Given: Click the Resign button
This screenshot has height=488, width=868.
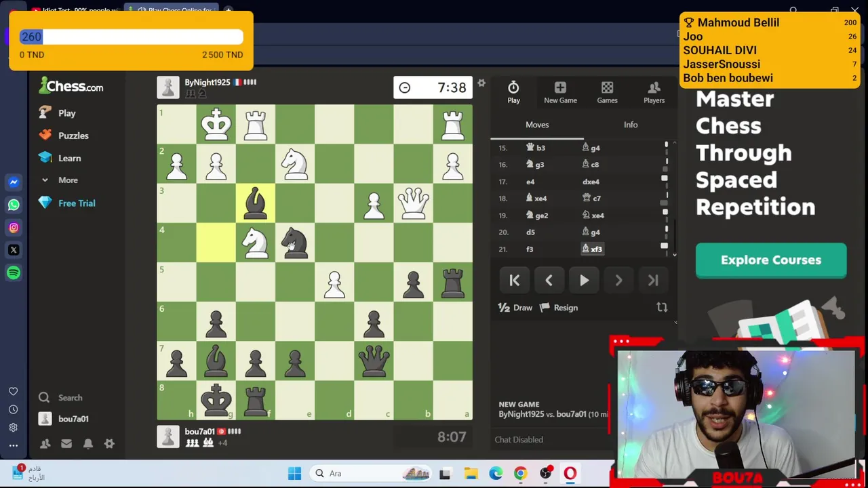Looking at the screenshot, I should pyautogui.click(x=559, y=308).
